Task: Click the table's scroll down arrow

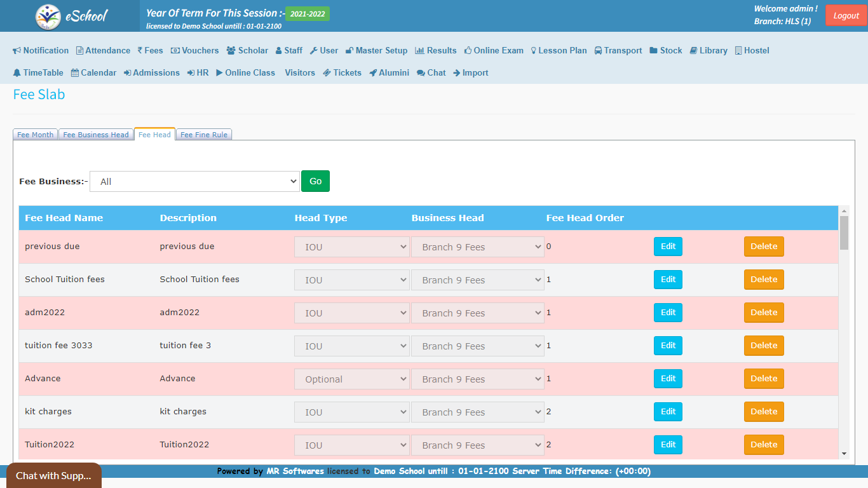Action: pos(844,454)
